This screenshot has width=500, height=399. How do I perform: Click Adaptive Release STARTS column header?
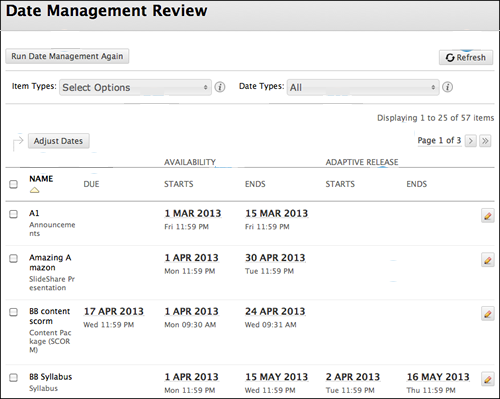tap(340, 184)
